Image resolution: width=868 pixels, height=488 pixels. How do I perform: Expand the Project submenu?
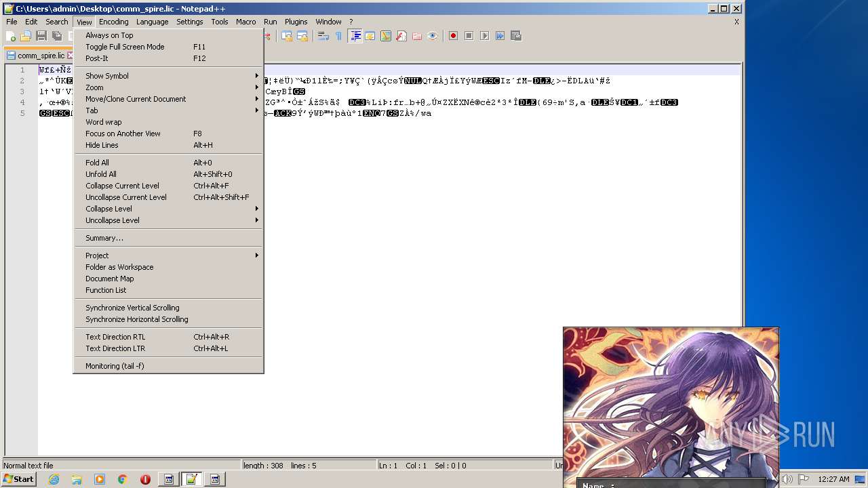click(168, 256)
